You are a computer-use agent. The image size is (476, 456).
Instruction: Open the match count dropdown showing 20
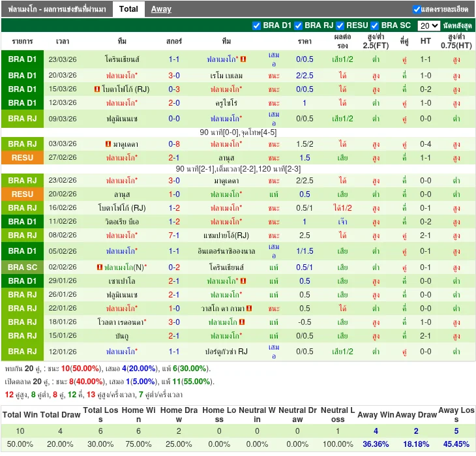[x=428, y=25]
